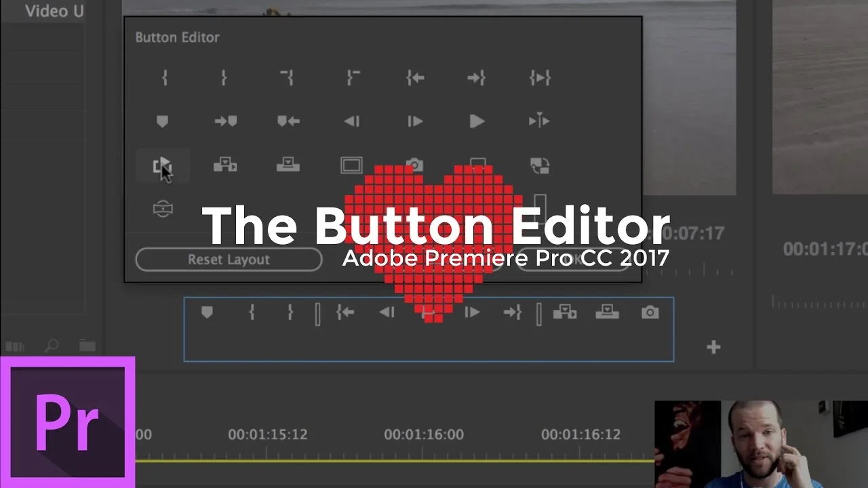The image size is (868, 488).
Task: Click timeline ruler label 00:01:16:00
Action: (424, 434)
